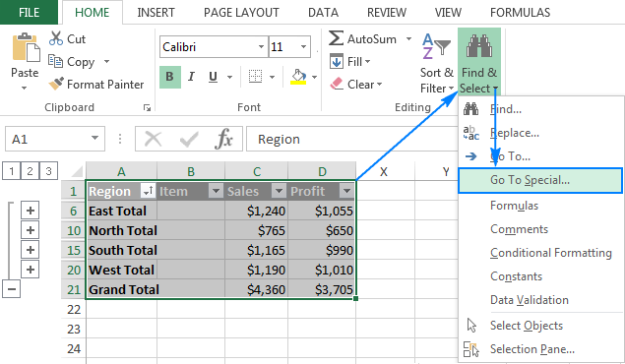Collapse the Grand Total outline with minus
Screen dimensions: 625x364
tap(11, 289)
